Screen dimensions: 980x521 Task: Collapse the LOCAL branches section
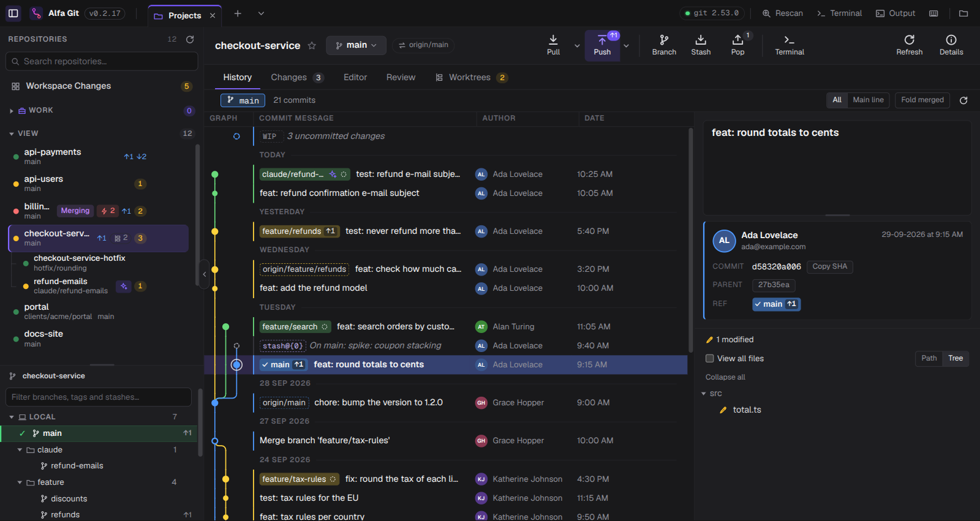[x=12, y=417]
